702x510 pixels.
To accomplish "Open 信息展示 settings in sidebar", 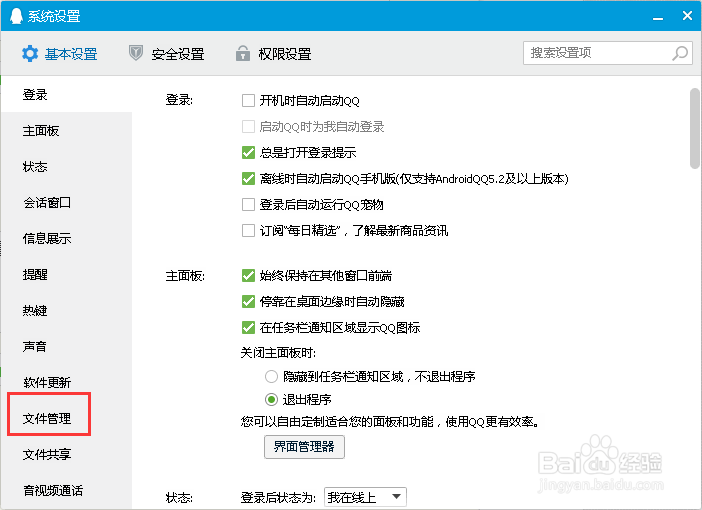I will [x=66, y=238].
